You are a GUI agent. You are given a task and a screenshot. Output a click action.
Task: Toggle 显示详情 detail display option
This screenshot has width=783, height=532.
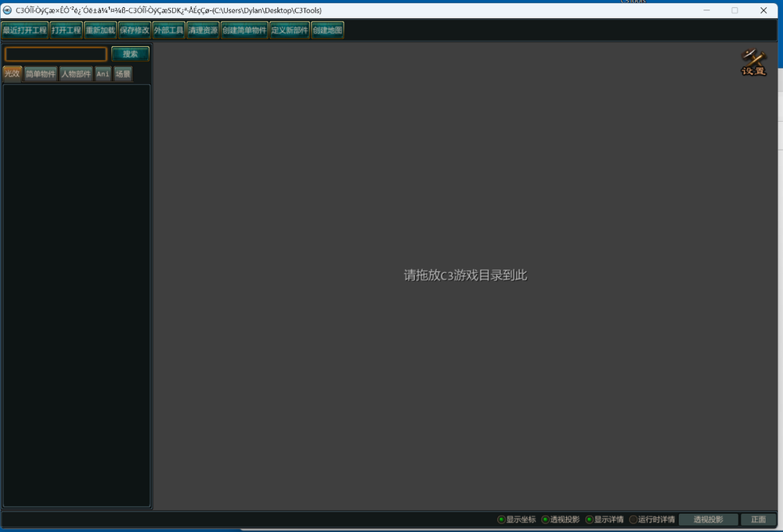[x=604, y=519]
